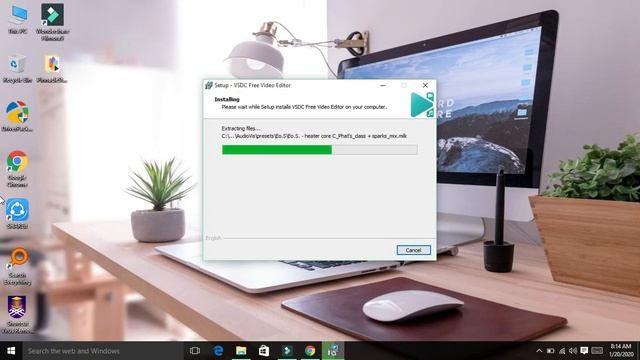
Task: Click the 'Extracting files...' status text
Action: click(240, 128)
